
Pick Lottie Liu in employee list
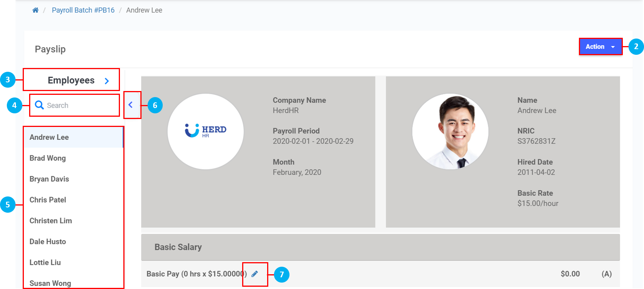(45, 262)
